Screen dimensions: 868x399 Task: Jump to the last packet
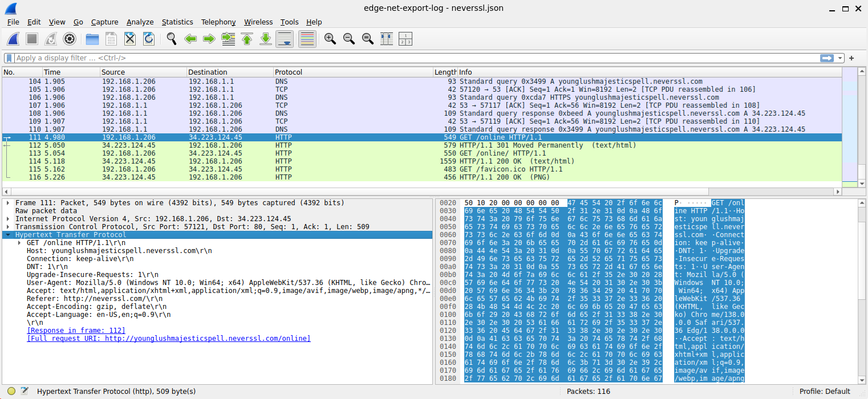click(266, 39)
